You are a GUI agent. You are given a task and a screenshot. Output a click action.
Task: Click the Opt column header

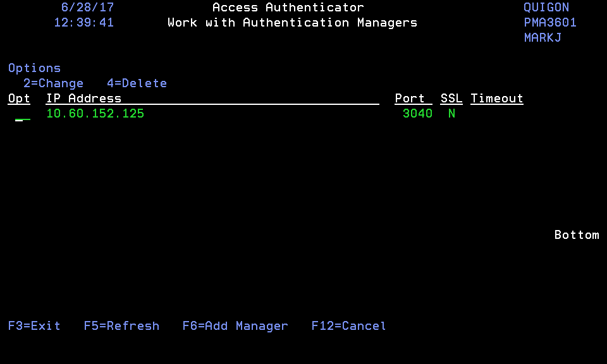[x=19, y=99]
